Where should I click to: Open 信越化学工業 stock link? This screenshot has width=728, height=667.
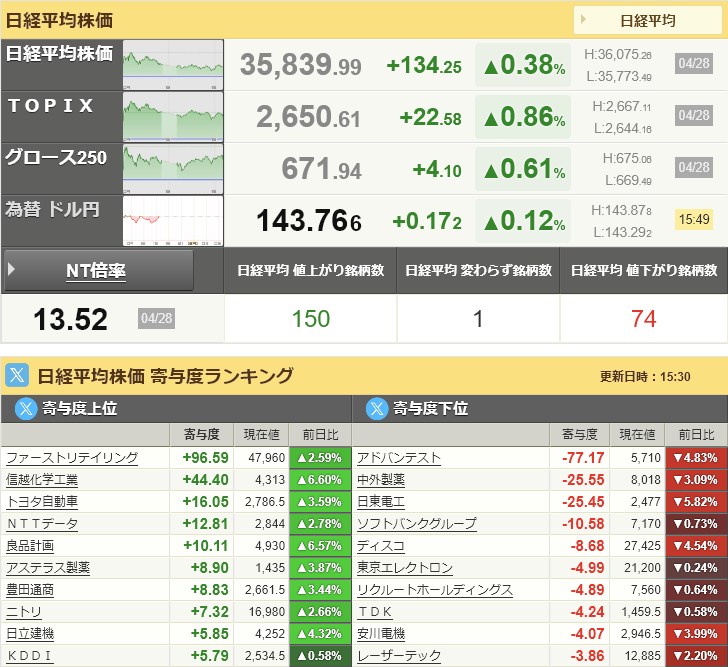(x=42, y=479)
